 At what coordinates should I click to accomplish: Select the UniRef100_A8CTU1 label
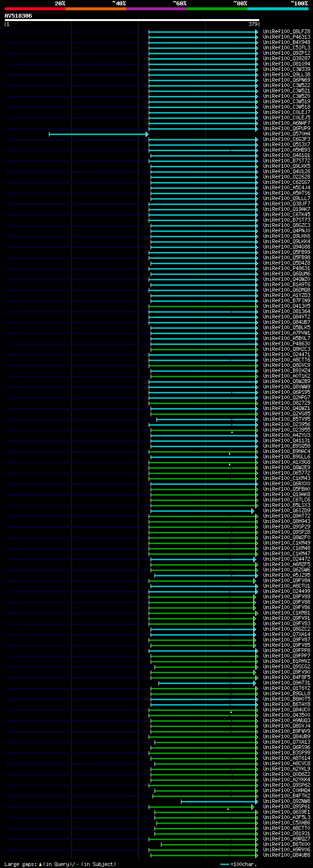[x=287, y=586]
